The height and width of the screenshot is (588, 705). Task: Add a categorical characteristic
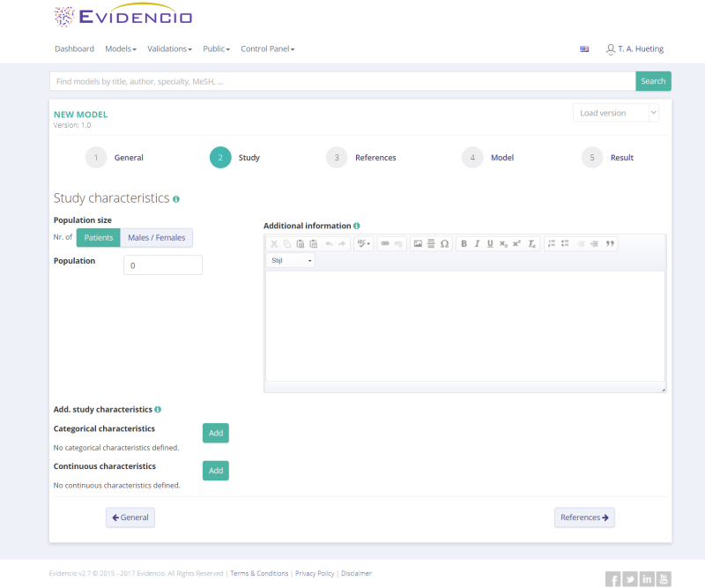point(216,433)
